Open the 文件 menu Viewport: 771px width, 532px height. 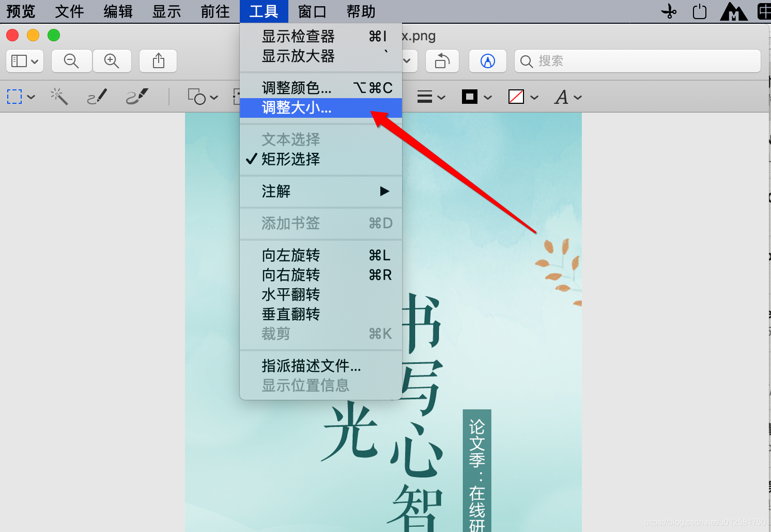(x=69, y=11)
